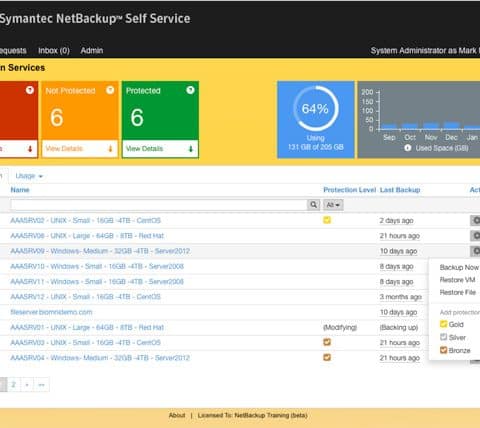Close the gear actions menu for AAASRV09
This screenshot has width=480, height=428.
coord(475,251)
